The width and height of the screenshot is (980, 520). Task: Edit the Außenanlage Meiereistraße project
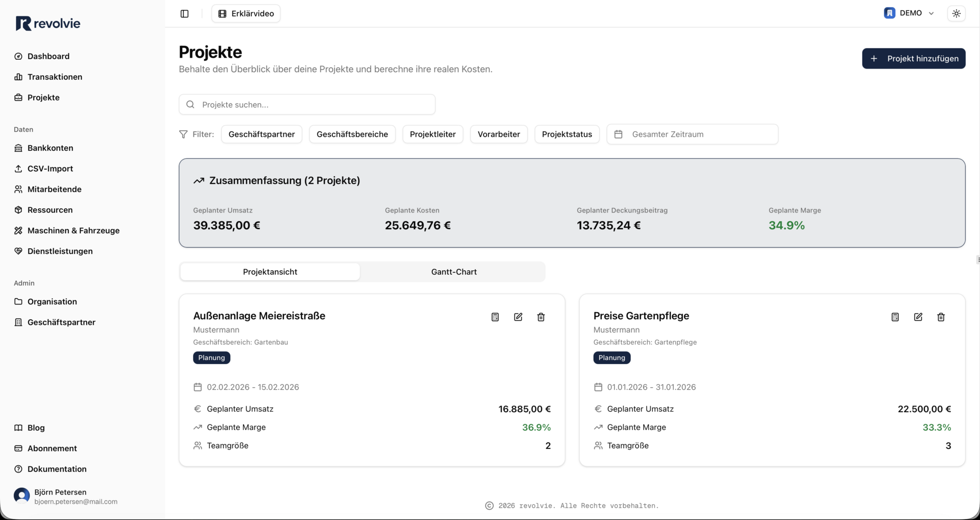coord(518,317)
